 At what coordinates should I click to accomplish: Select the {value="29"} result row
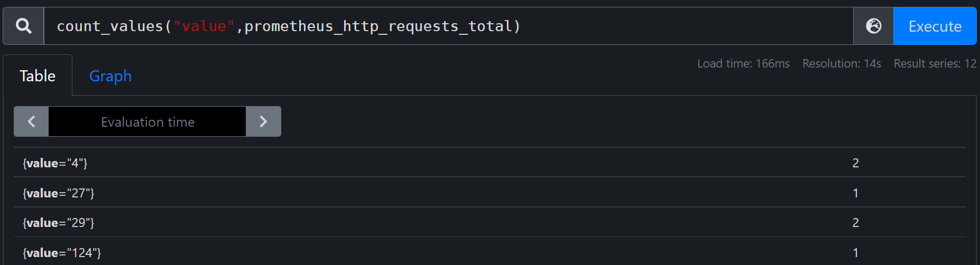click(489, 222)
